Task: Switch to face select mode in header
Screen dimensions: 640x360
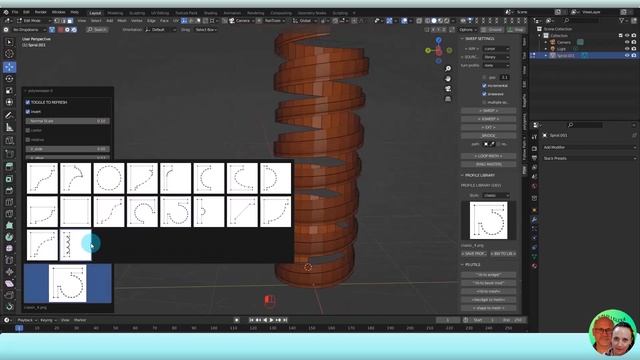Action: pyautogui.click(x=70, y=20)
